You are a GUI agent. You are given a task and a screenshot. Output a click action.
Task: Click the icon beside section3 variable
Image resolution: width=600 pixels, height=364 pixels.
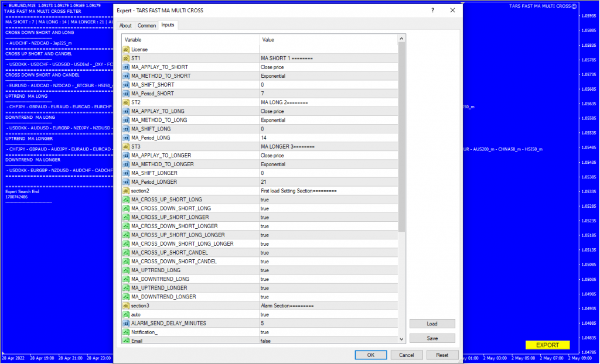coord(126,305)
